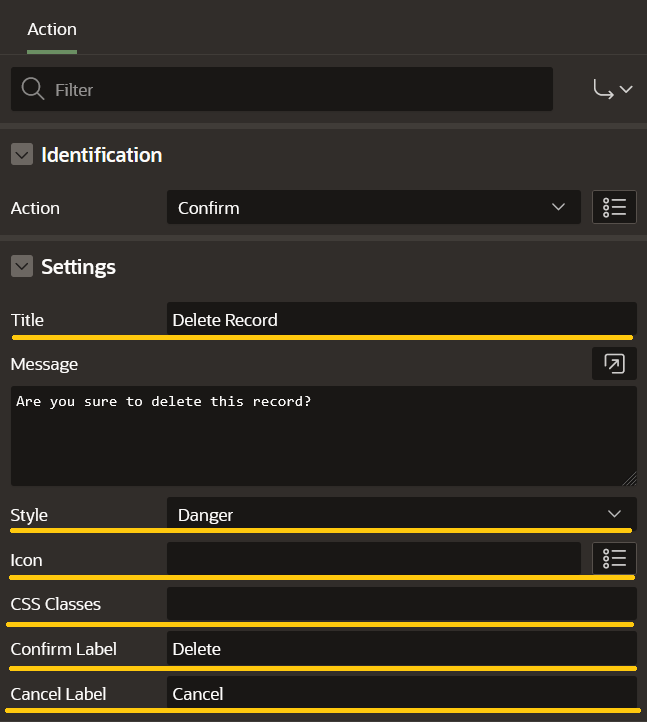Open the Action list of values button
Viewport: 647px width, 722px height.
click(614, 207)
